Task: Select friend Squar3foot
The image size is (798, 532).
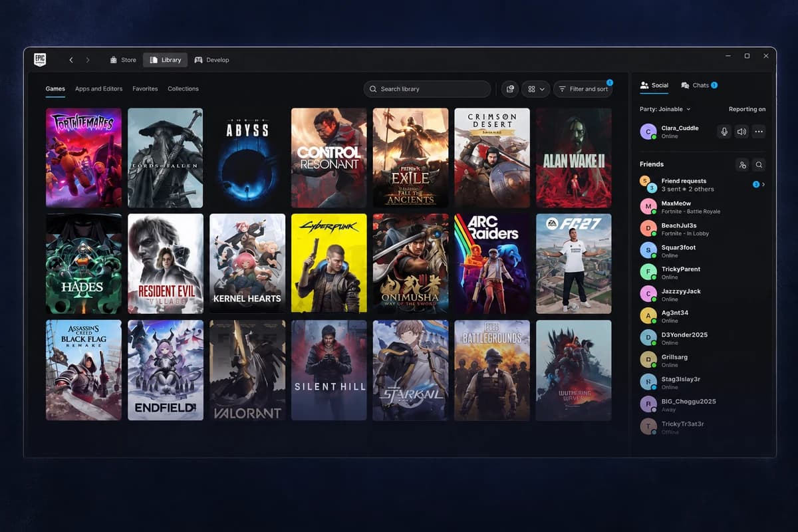Action: point(702,251)
